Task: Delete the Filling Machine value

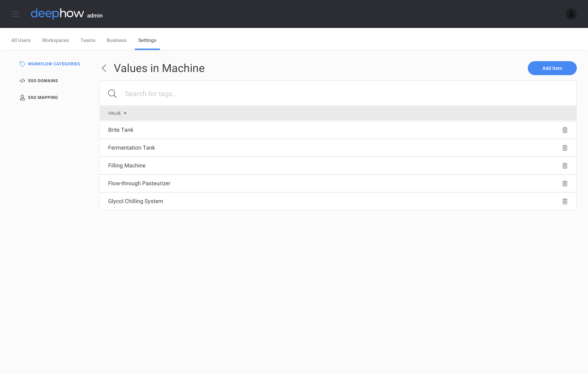Action: 565,166
